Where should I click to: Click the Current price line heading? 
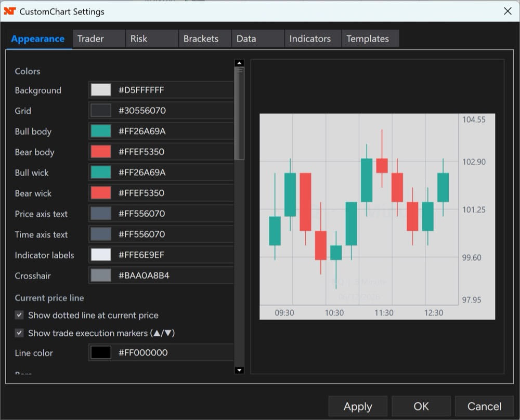point(49,298)
